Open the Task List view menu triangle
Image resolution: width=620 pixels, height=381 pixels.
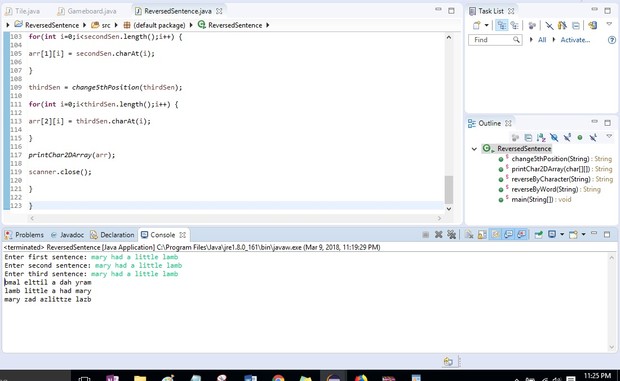pos(609,24)
